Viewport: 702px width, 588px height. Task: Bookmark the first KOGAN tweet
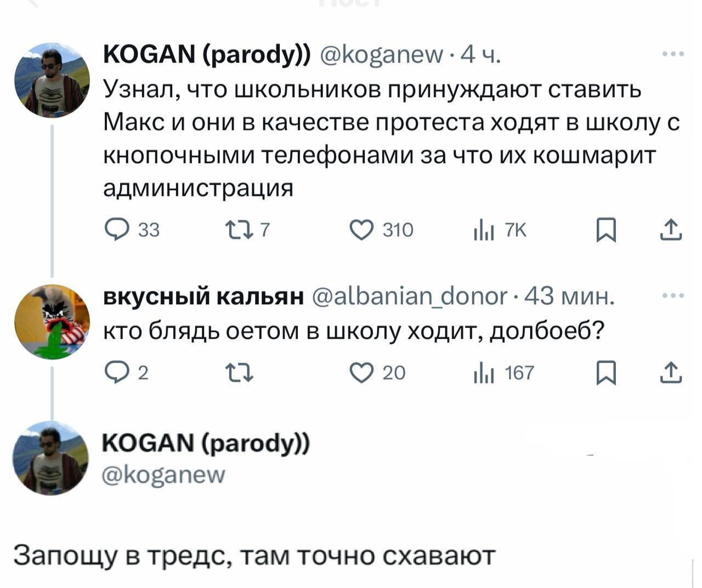click(x=606, y=231)
